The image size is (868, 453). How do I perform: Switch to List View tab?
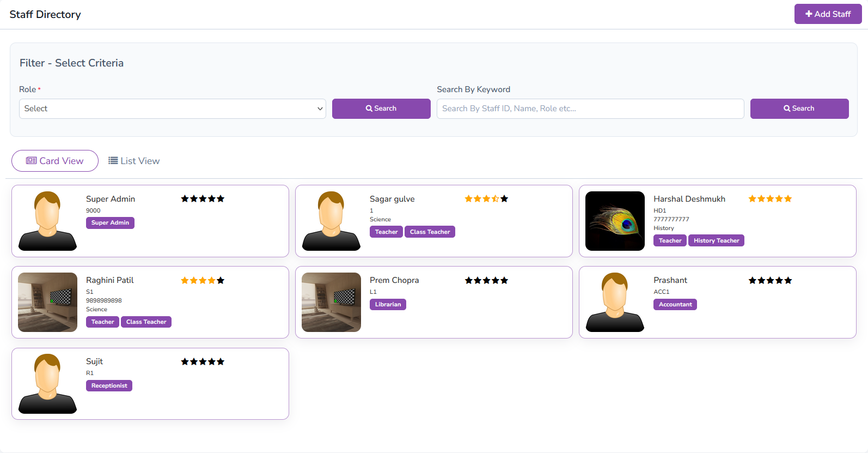134,161
